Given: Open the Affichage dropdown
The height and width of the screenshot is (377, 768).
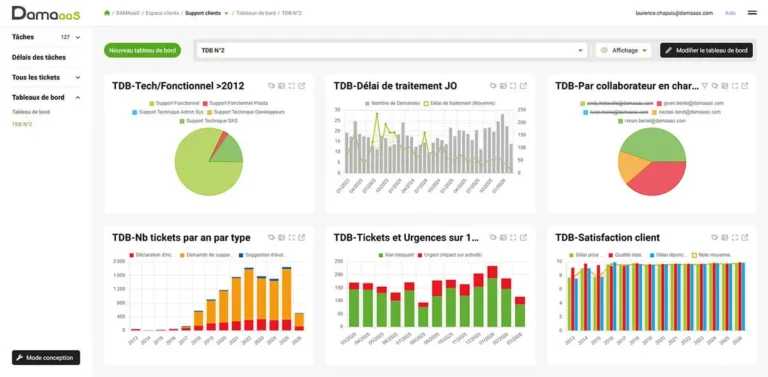Looking at the screenshot, I should pos(624,50).
